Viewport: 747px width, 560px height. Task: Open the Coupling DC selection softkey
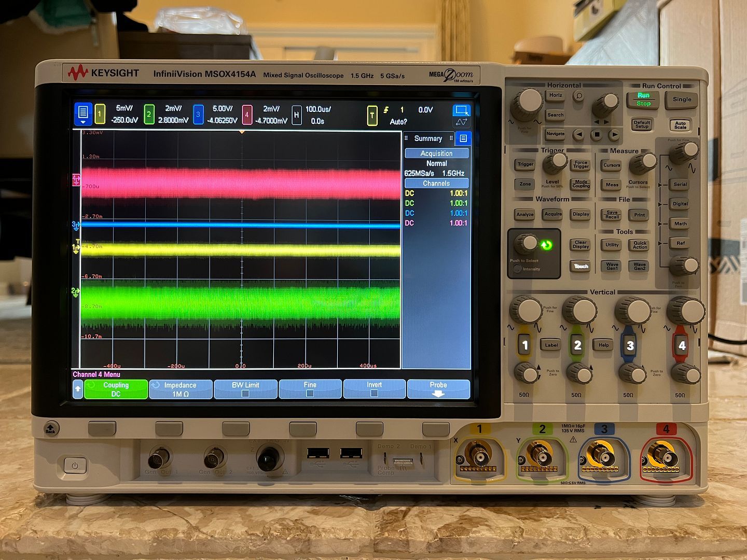[x=116, y=389]
